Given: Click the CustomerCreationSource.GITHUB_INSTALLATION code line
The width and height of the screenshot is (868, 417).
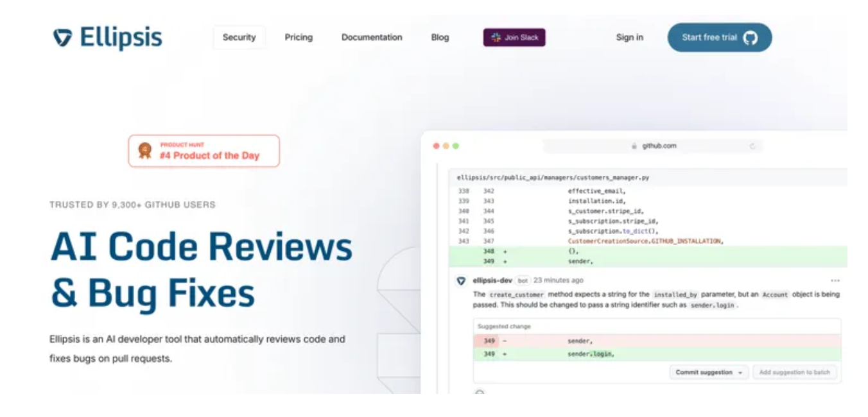Looking at the screenshot, I should [645, 241].
